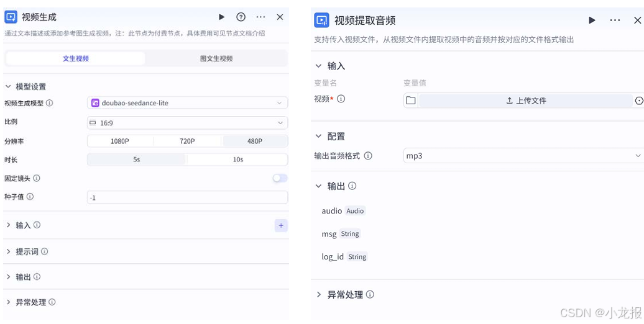The width and height of the screenshot is (644, 324).
Task: Select 1080P resolution
Action: coord(120,141)
